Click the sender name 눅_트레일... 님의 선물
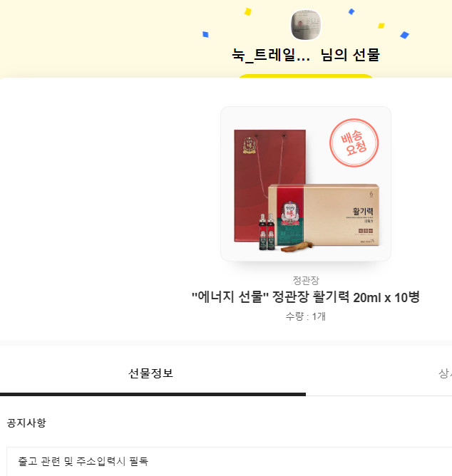This screenshot has height=476, width=452. point(306,55)
